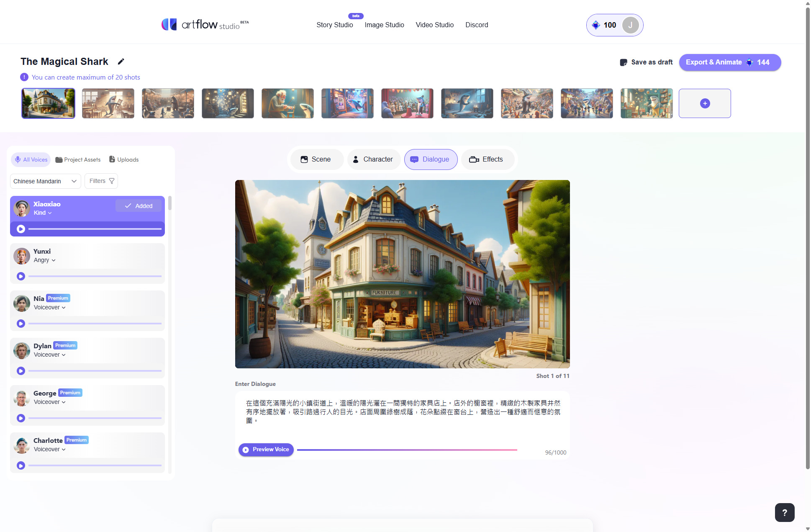Play George voice sample
The height and width of the screenshot is (532, 811).
(x=21, y=418)
